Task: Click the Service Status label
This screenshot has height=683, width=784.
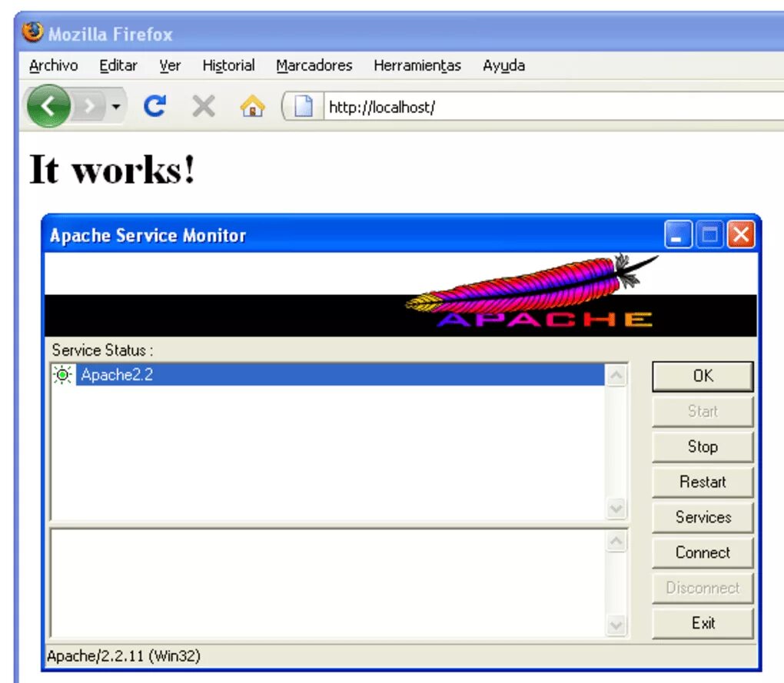Action: [102, 350]
